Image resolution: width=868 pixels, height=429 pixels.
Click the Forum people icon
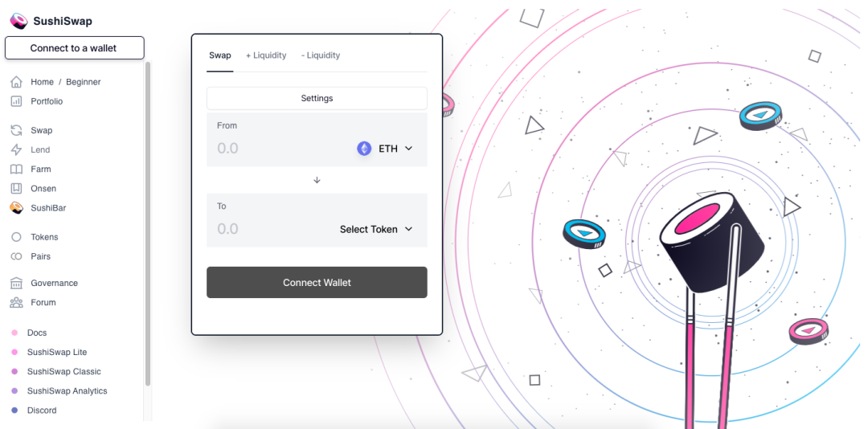coord(17,302)
